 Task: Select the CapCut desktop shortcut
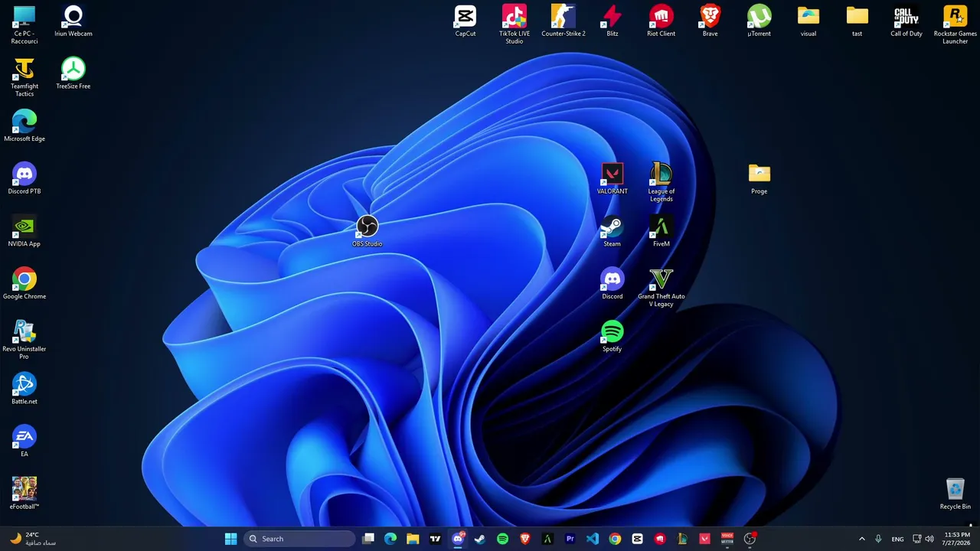click(x=465, y=21)
